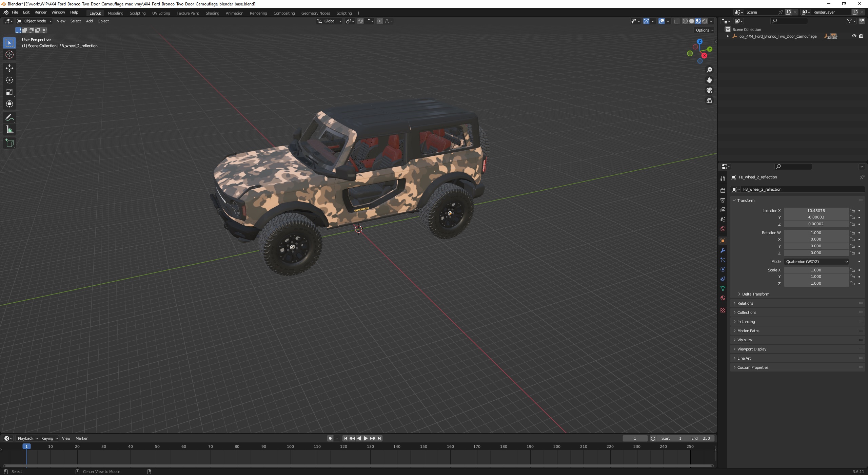Open the View Layer properties tab
This screenshot has height=475, width=868.
click(x=723, y=209)
